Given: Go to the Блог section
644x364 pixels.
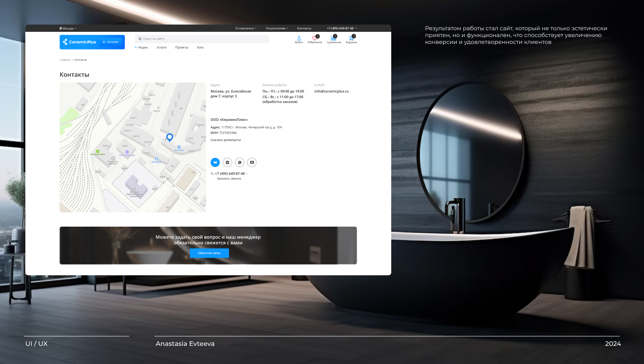Looking at the screenshot, I should click(x=200, y=48).
